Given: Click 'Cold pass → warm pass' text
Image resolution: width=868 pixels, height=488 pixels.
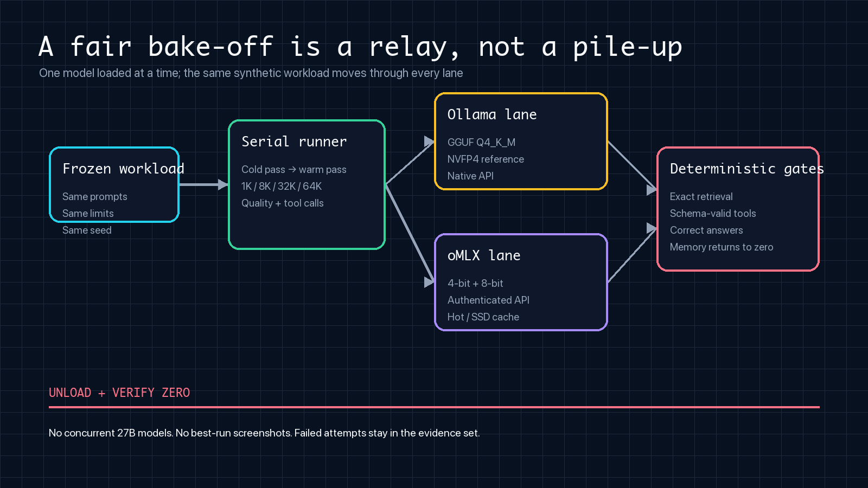Looking at the screenshot, I should pos(294,170).
